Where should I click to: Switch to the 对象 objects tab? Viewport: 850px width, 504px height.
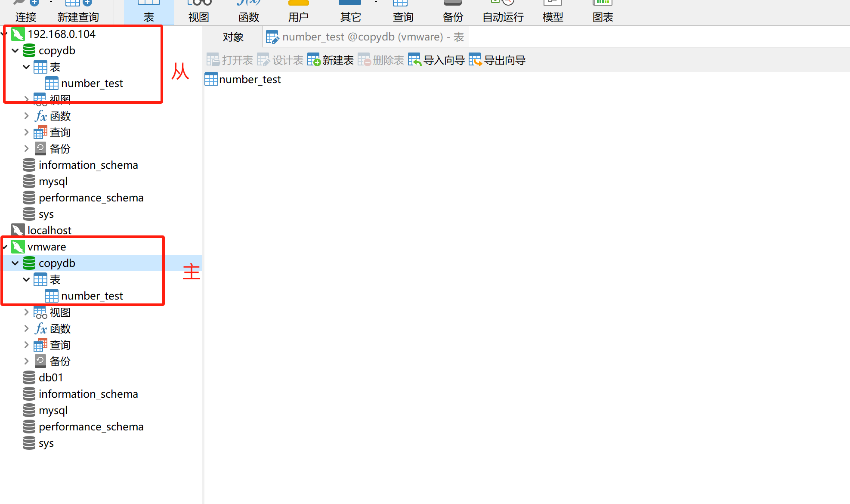click(233, 37)
